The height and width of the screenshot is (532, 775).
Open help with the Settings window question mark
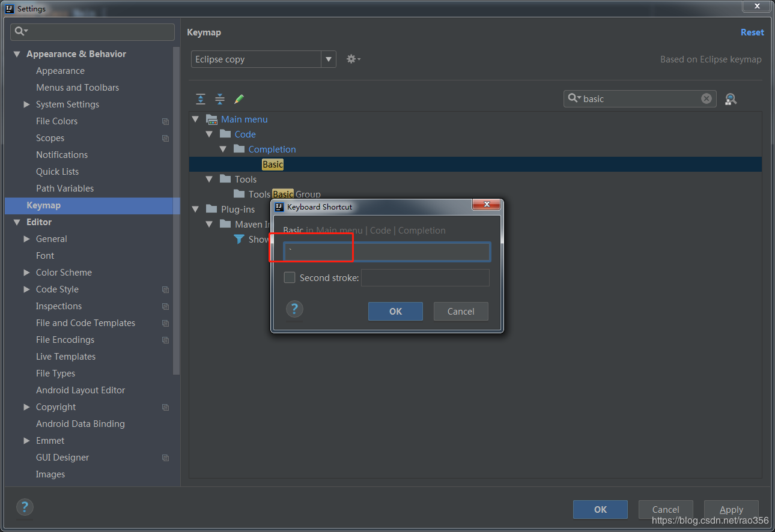[x=25, y=506]
